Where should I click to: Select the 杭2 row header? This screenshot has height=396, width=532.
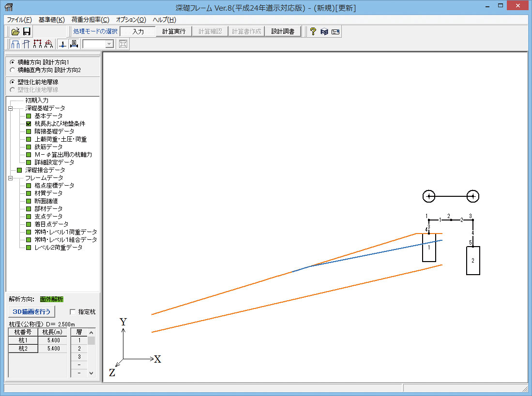point(23,349)
